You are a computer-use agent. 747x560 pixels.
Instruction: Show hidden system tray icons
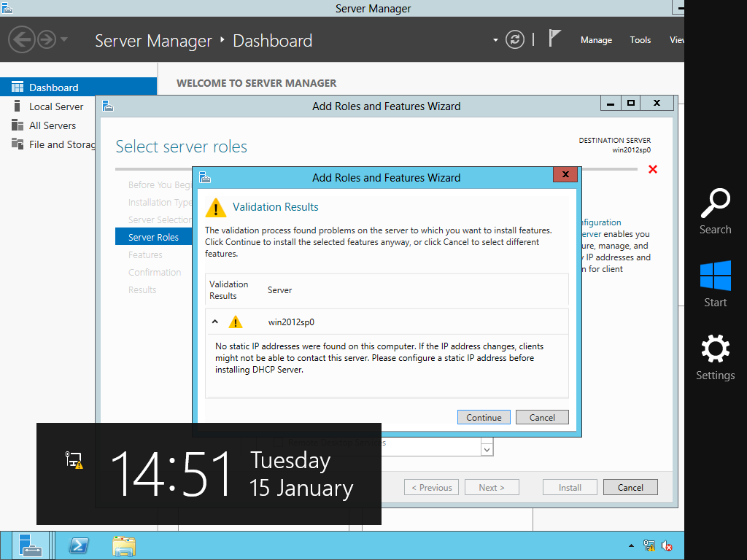coord(631,545)
